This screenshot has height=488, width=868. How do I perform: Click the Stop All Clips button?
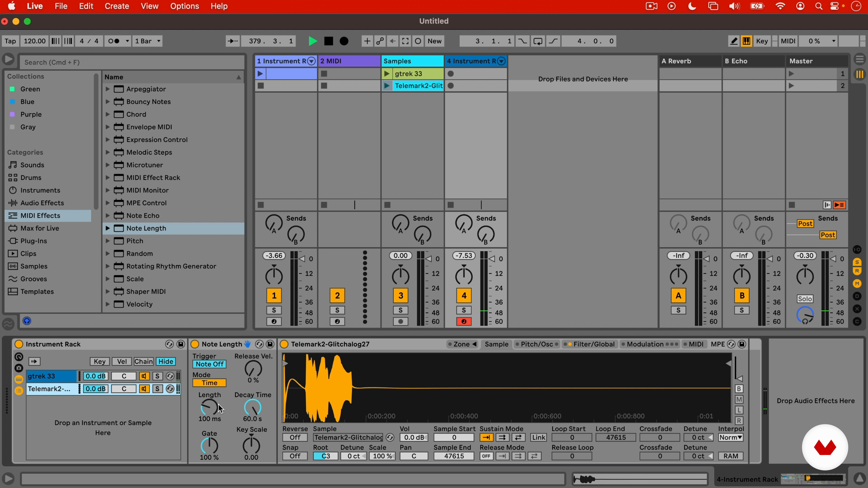792,205
